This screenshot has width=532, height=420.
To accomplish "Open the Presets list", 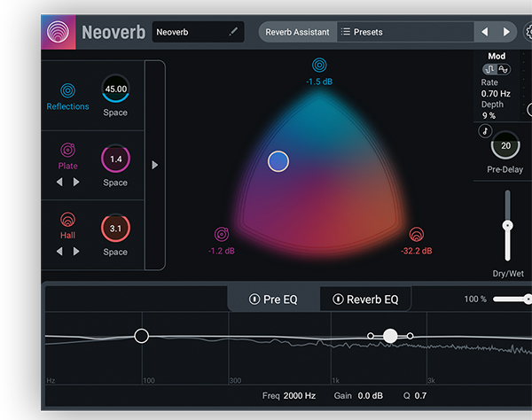I will (405, 32).
